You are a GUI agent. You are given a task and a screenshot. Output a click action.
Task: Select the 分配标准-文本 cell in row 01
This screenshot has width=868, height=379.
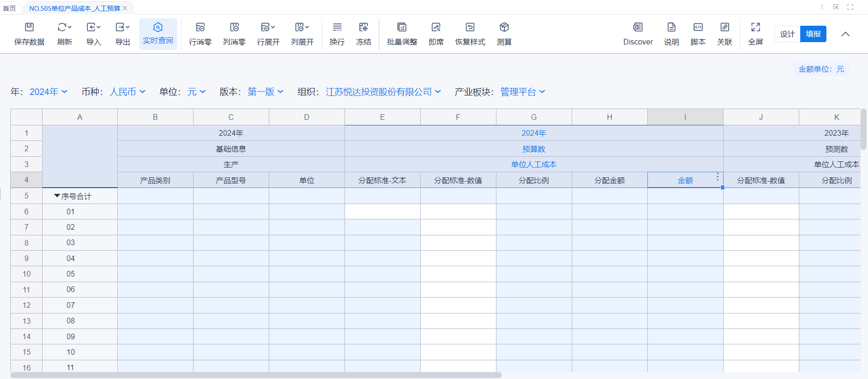point(382,212)
